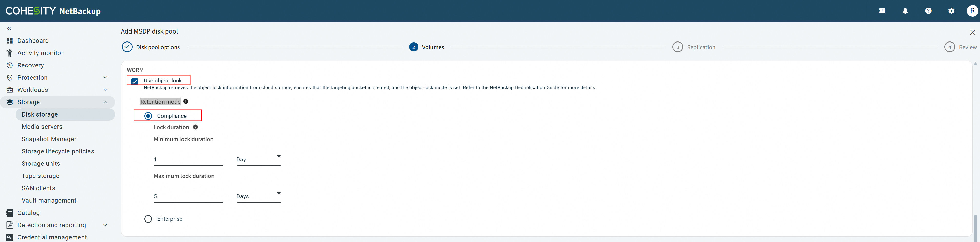
Task: Click the Storage stack icon
Action: tap(10, 102)
